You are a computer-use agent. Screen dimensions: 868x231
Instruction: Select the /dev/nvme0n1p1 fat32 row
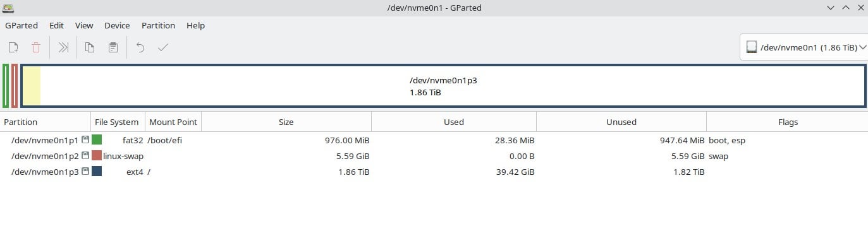point(434,140)
